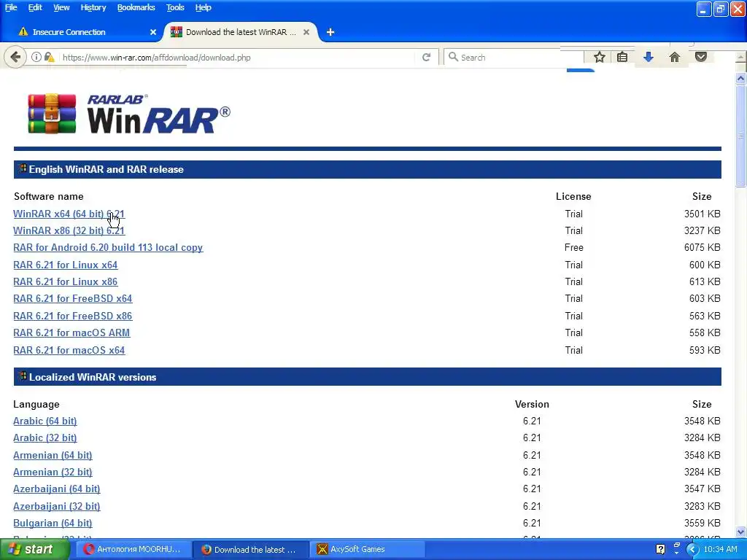Viewport: 747px width, 560px height.
Task: Download WinRAR x64 (64 bit) 6.21
Action: (x=69, y=214)
